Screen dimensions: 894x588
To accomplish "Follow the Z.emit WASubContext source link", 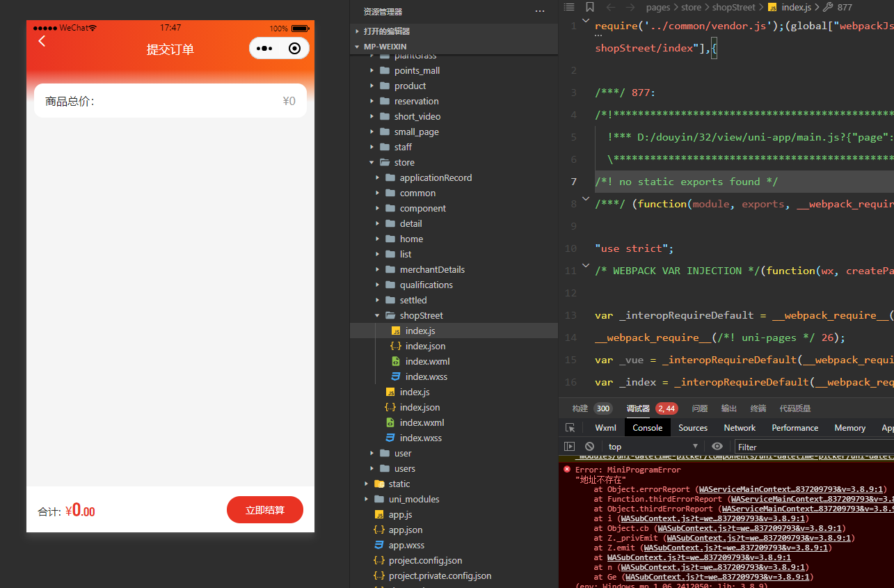I will 736,548.
